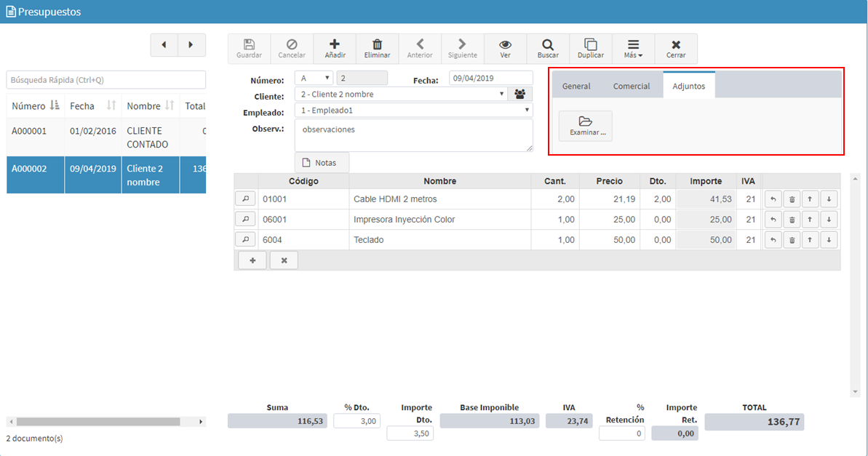This screenshot has height=456, width=868.
Task: Move Teclado line down
Action: tap(829, 240)
